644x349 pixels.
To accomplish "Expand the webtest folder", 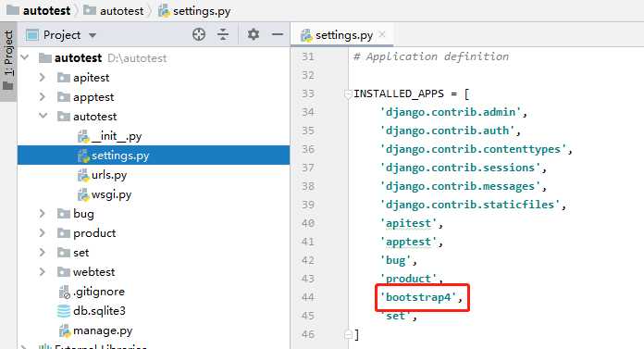I will pos(42,271).
